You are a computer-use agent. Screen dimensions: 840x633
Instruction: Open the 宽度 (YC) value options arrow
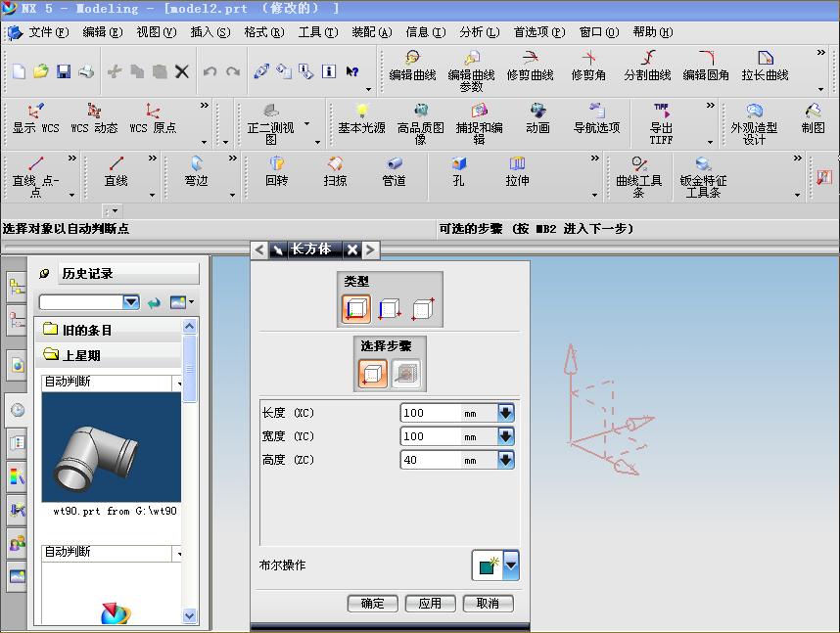(x=506, y=436)
